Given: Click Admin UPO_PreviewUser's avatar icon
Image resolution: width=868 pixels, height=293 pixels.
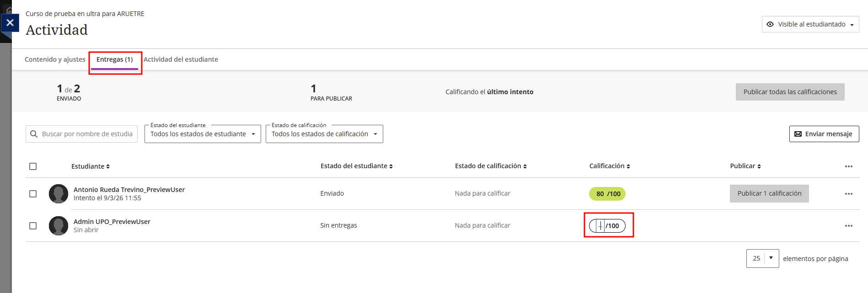Looking at the screenshot, I should tap(59, 226).
